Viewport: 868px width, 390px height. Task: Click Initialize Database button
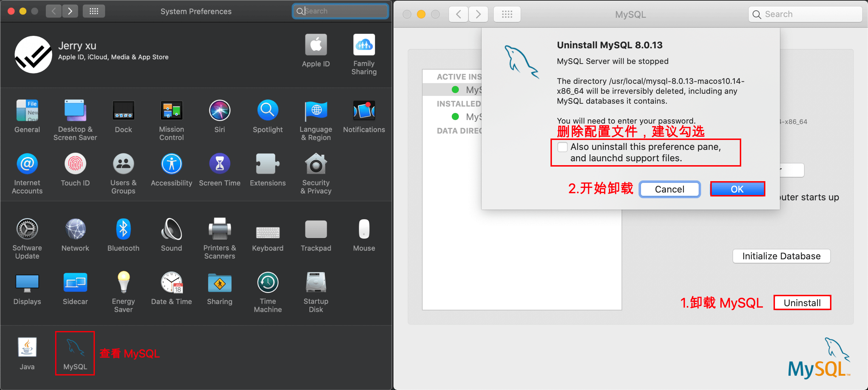[x=781, y=256]
